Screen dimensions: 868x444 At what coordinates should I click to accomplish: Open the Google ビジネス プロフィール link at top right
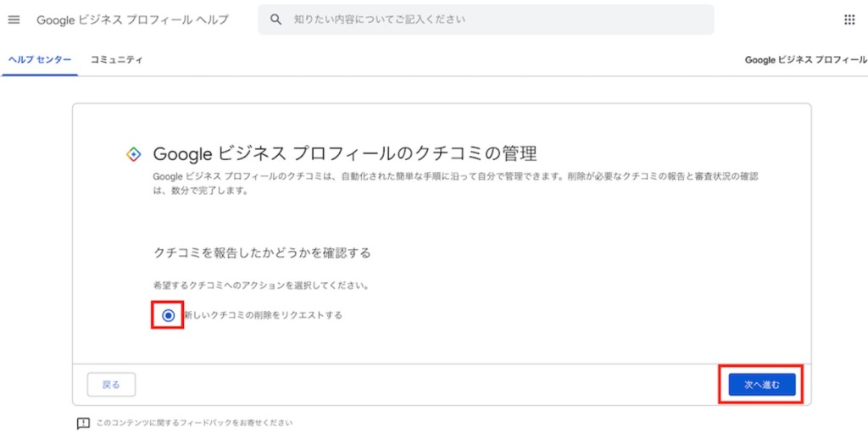click(x=805, y=60)
